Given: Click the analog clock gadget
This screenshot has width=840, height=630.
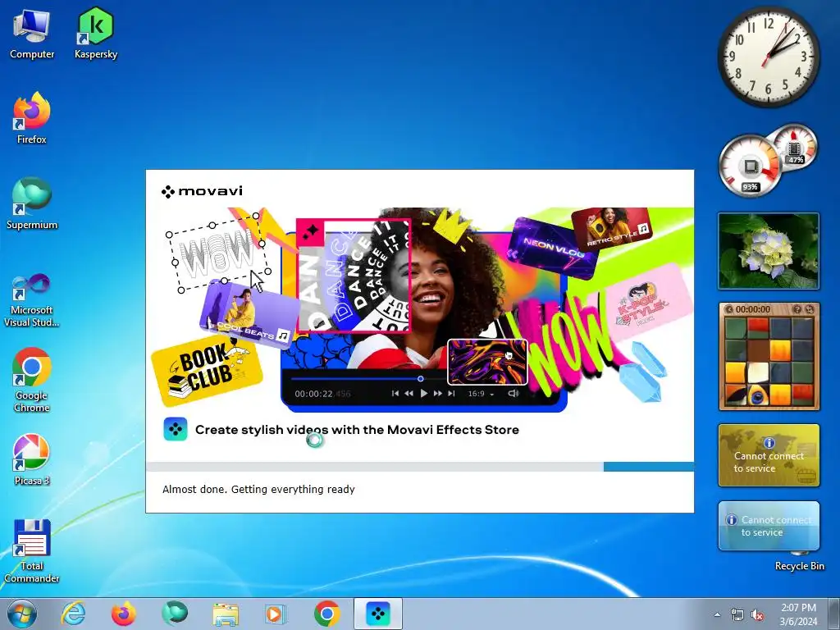Looking at the screenshot, I should pos(768,57).
